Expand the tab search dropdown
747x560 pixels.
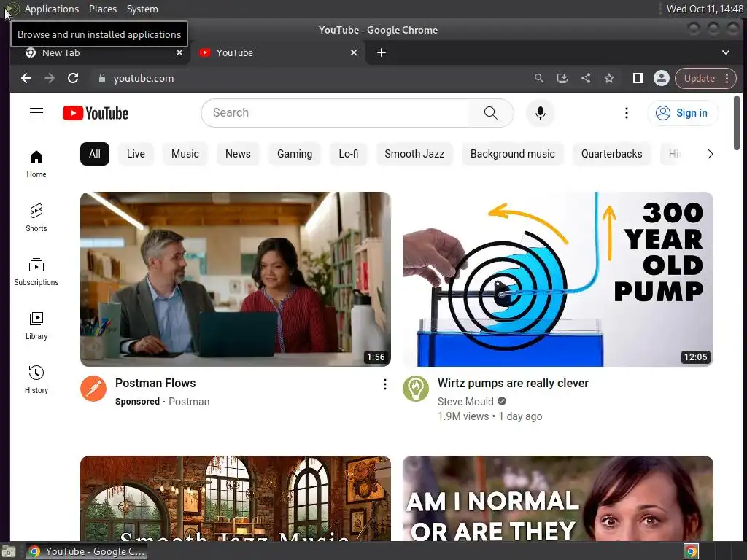(x=726, y=52)
